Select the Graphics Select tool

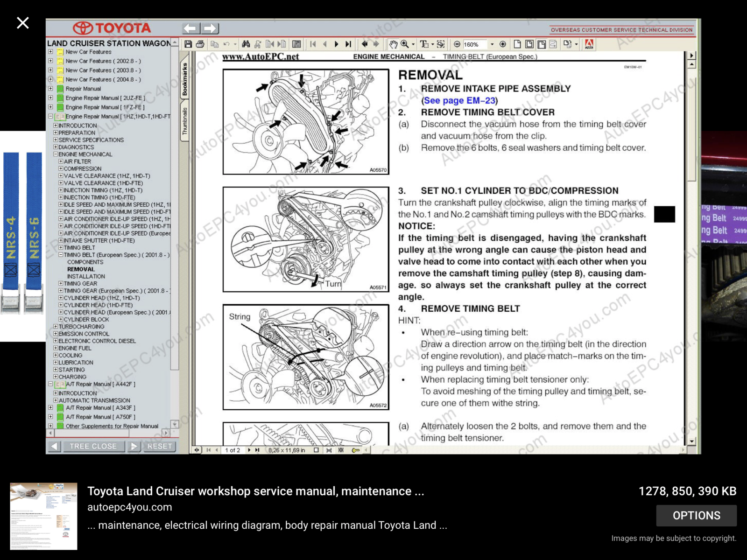click(441, 44)
